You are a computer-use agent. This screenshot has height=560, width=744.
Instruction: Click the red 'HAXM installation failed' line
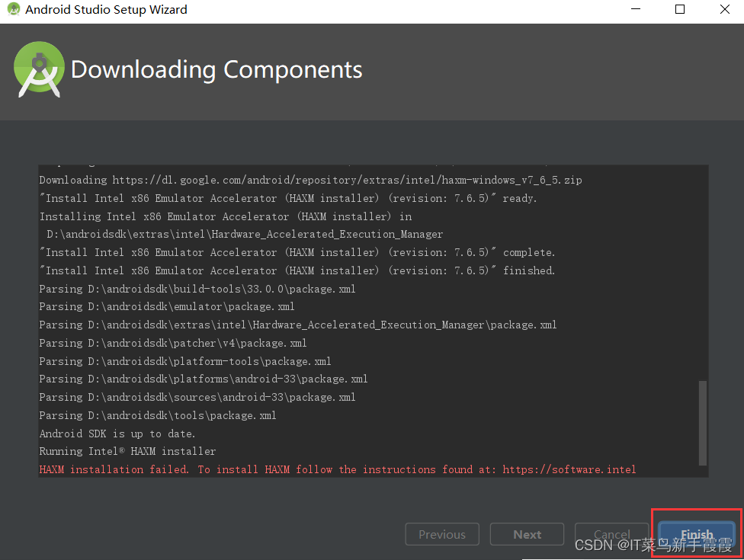338,469
